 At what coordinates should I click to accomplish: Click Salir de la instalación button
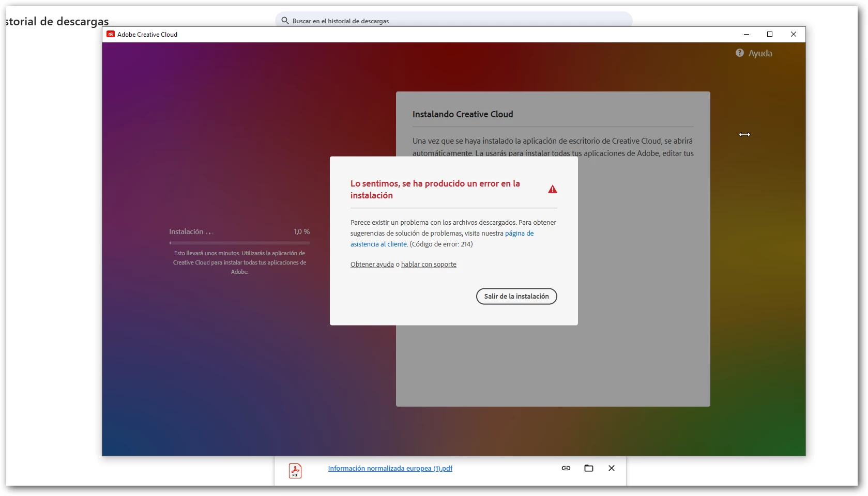[516, 296]
